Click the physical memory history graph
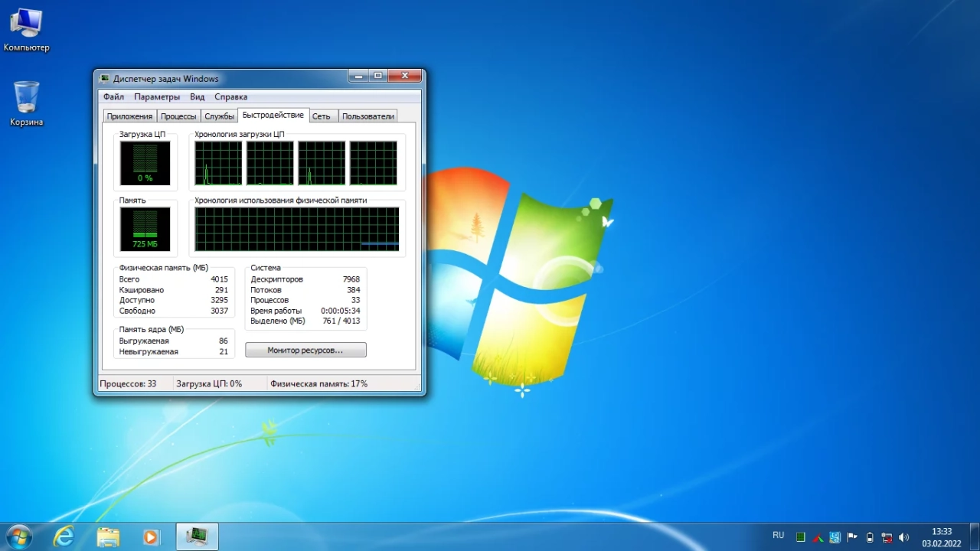980x551 pixels. point(297,230)
